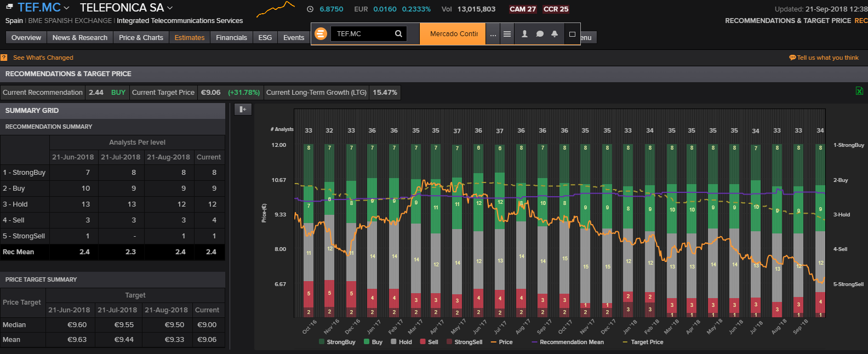
Task: Export data with the Excel icon
Action: (859, 91)
